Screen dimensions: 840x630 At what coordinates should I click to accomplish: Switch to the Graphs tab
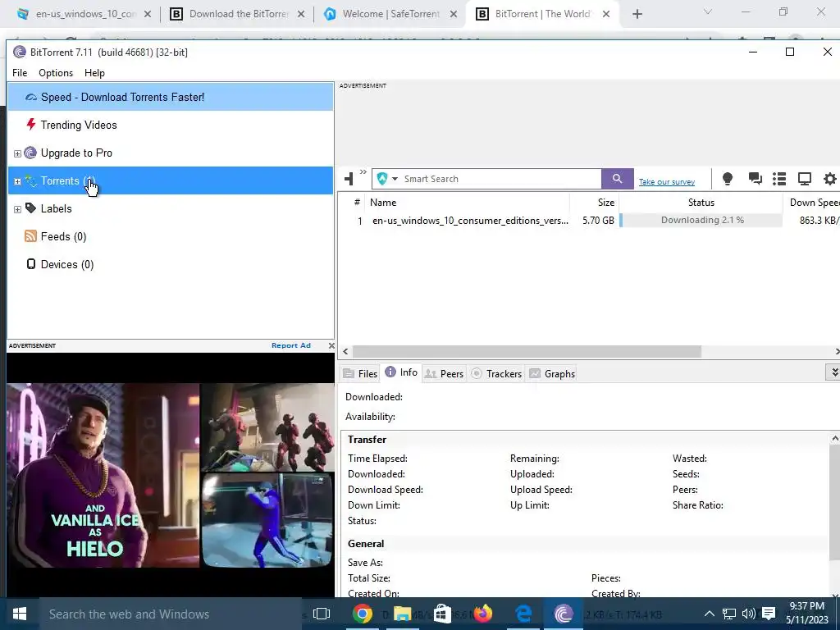point(552,373)
